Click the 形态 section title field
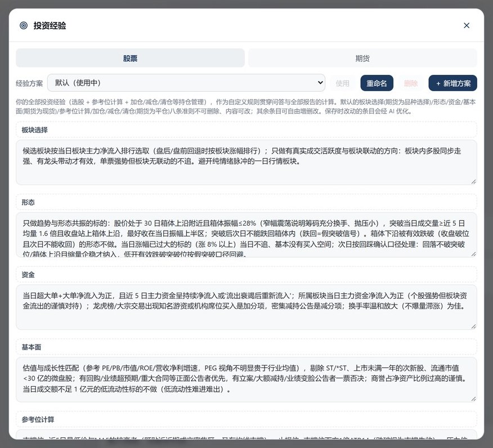The image size is (493, 448). click(246, 202)
